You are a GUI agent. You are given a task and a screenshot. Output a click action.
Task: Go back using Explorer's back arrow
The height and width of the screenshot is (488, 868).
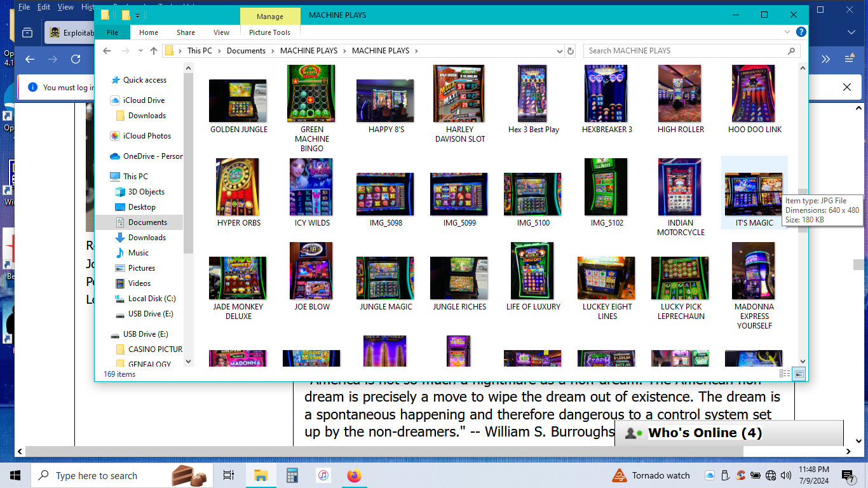click(x=107, y=51)
